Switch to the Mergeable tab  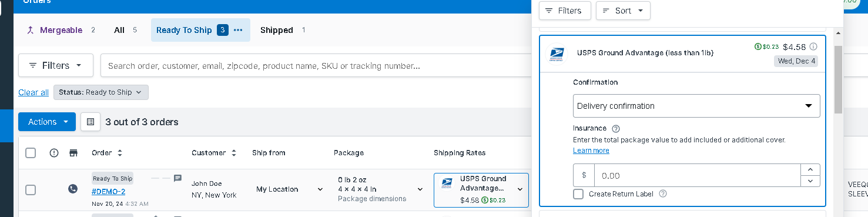point(61,30)
